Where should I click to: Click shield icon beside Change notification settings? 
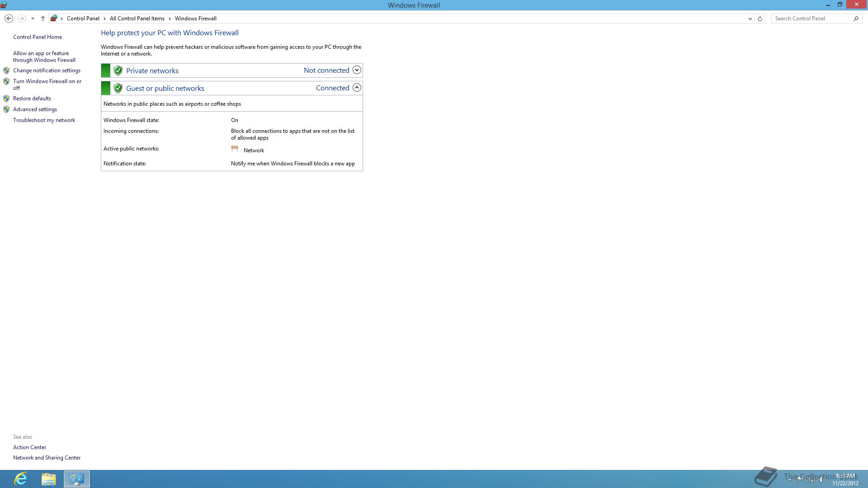(x=6, y=70)
